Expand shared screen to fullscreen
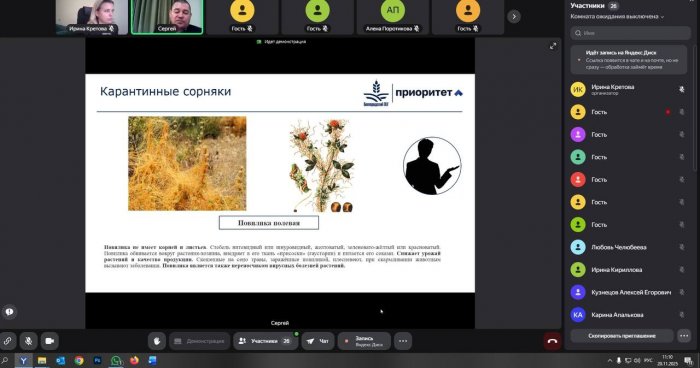Image resolution: width=700 pixels, height=368 pixels. point(553,46)
